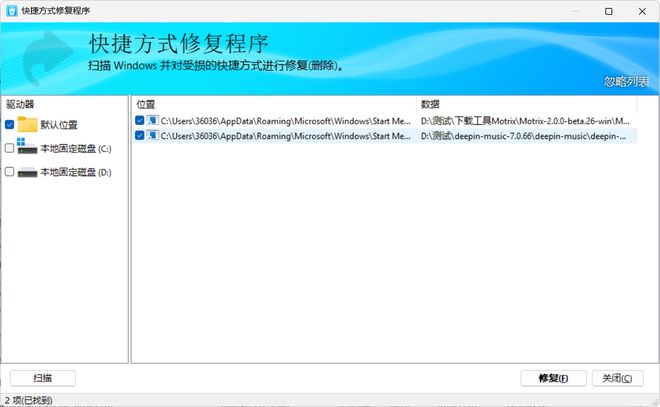Maximize the shortcut repair window
This screenshot has height=407, width=660.
[x=609, y=11]
